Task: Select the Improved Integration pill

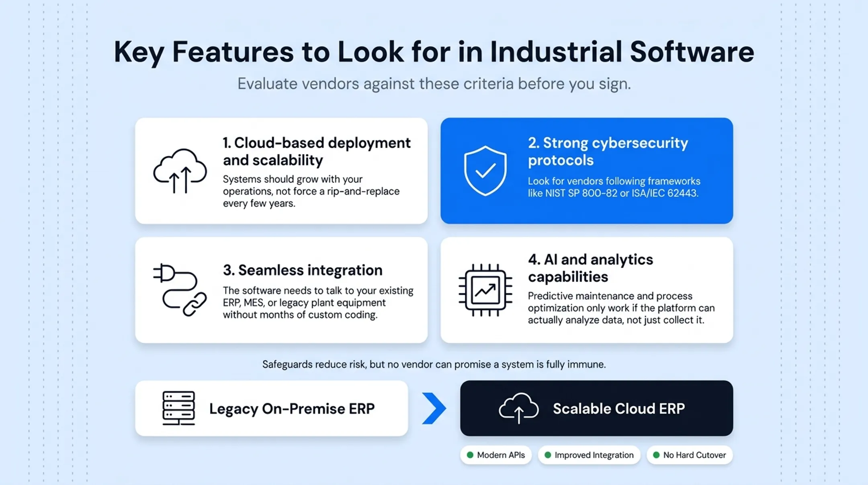Action: (589, 455)
